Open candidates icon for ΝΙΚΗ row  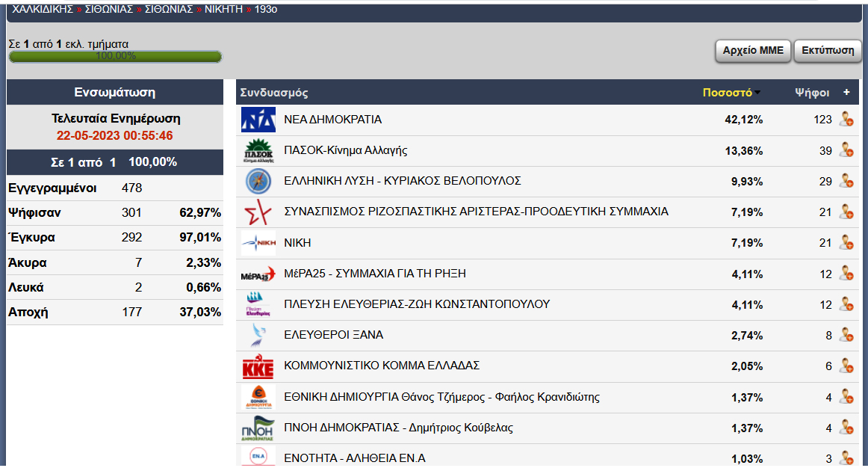pyautogui.click(x=846, y=242)
